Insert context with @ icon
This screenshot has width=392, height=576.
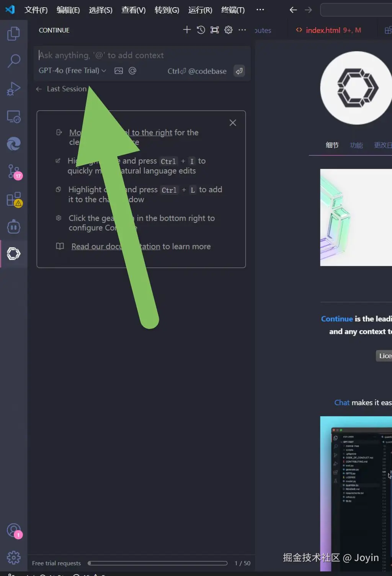(132, 71)
